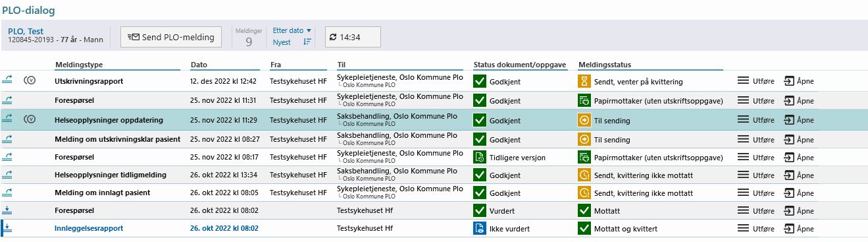This screenshot has width=868, height=242.
Task: Click Tidligere versjon document icon
Action: pyautogui.click(x=480, y=158)
